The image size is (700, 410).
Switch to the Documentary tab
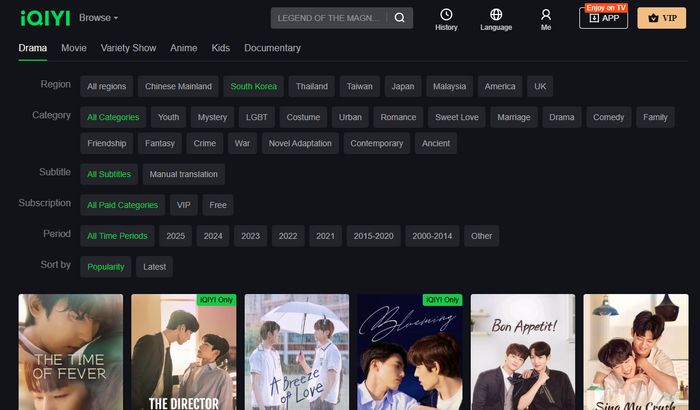pyautogui.click(x=272, y=48)
